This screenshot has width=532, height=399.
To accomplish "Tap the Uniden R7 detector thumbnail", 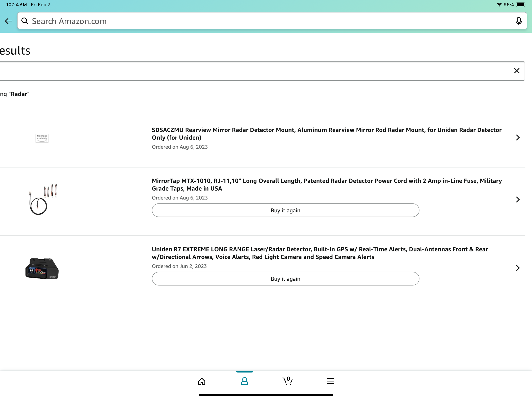I will click(42, 269).
